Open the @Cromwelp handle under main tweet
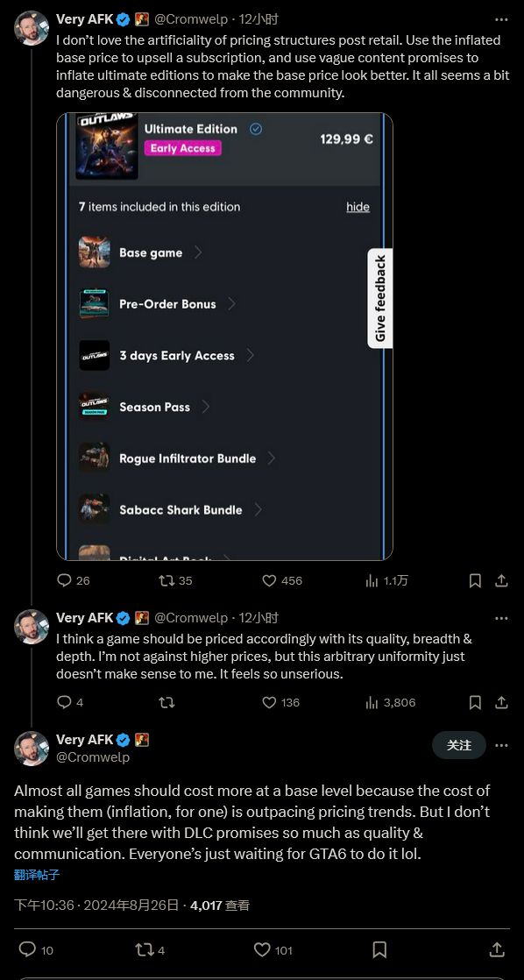Screen dimensions: 524x980 pos(93,756)
